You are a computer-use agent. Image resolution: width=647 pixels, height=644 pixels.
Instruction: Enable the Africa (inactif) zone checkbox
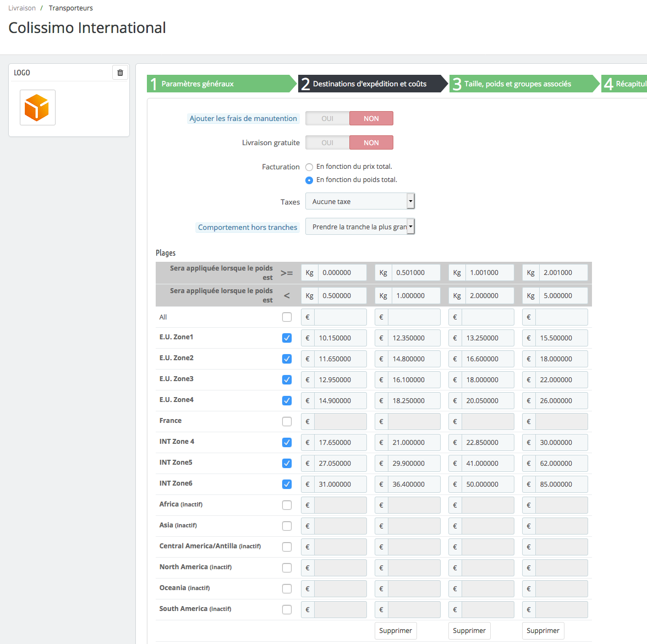pos(287,505)
